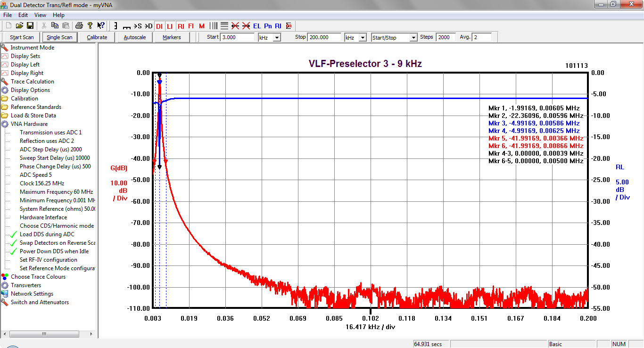The image size is (644, 348).
Task: Open Load & Store Data folder item
Action: point(33,116)
